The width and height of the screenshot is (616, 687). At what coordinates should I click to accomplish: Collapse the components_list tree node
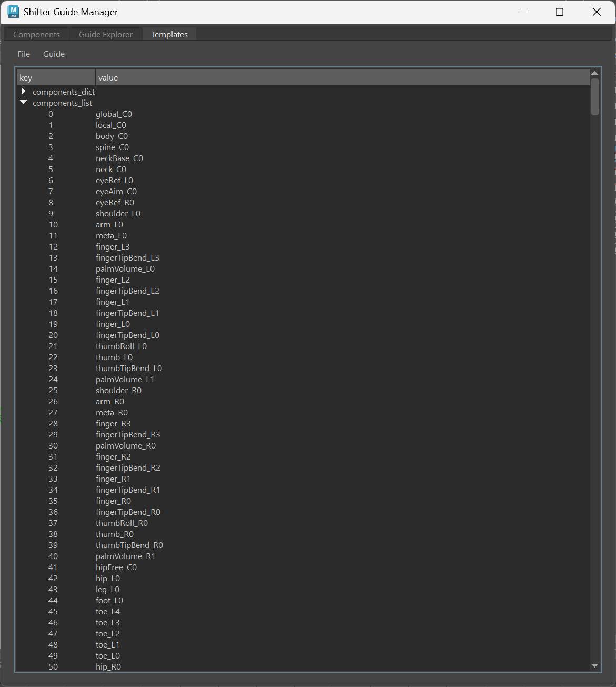tap(23, 103)
